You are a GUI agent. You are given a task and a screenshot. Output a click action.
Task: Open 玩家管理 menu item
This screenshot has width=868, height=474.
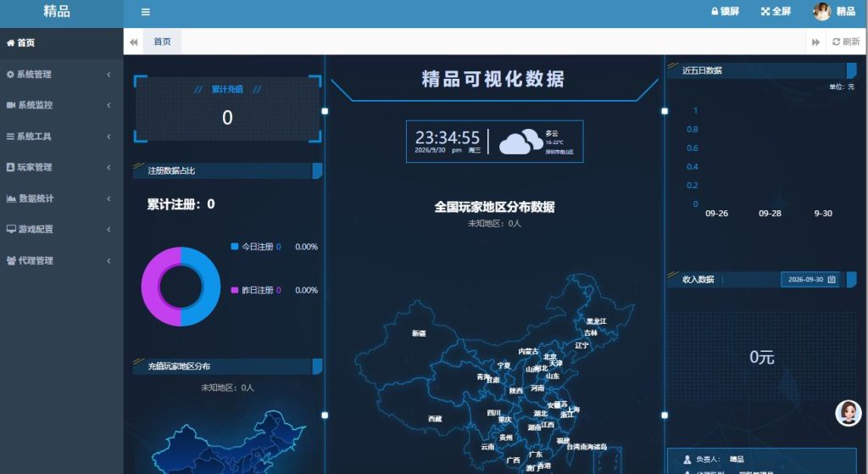point(61,167)
